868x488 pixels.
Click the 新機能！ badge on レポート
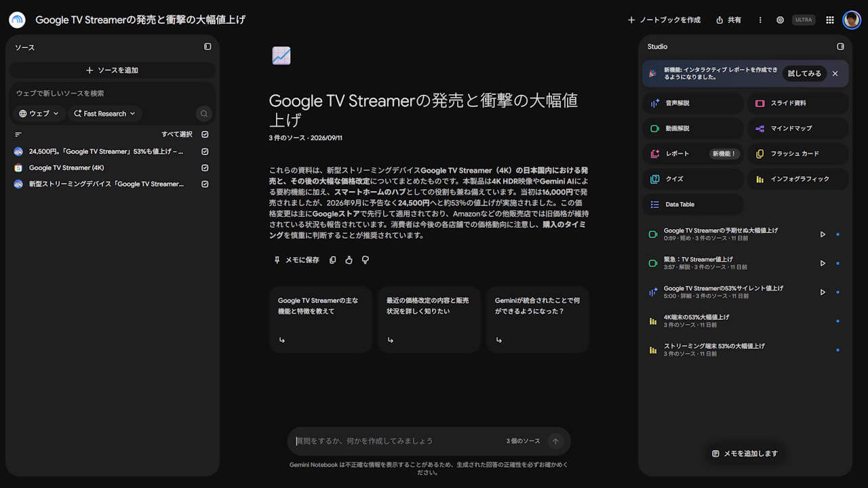(724, 154)
